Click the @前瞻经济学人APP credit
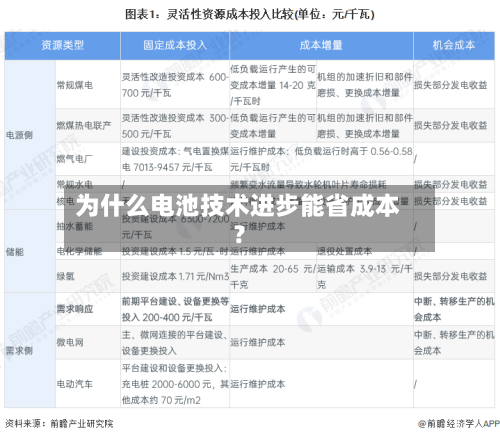This screenshot has height=438, width=500. pyautogui.click(x=459, y=424)
